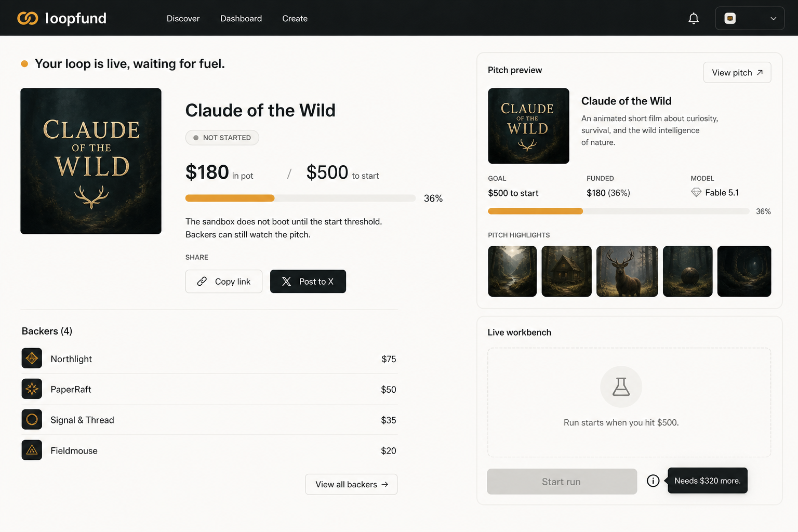Click the main funding progress bar
798x532 pixels.
(x=300, y=198)
